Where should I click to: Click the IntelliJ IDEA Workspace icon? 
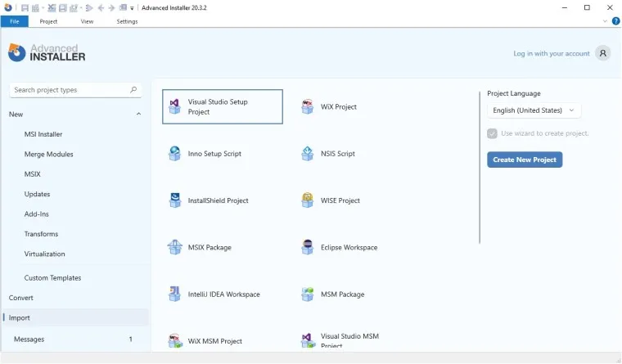(x=174, y=294)
